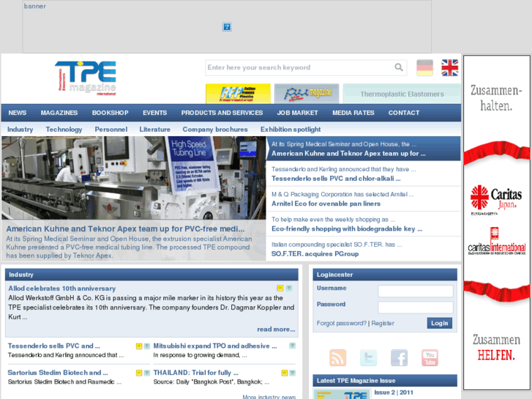Click T tag beside THAILAND Trial article
The height and width of the screenshot is (399, 532).
coord(292,373)
